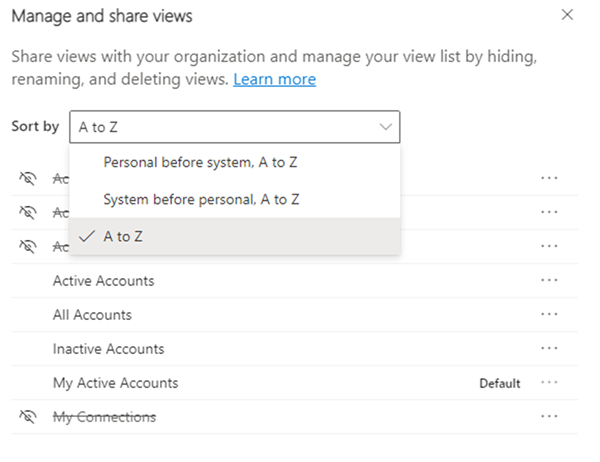Toggle visibility of second hidden view
600x462 pixels.
pos(27,212)
